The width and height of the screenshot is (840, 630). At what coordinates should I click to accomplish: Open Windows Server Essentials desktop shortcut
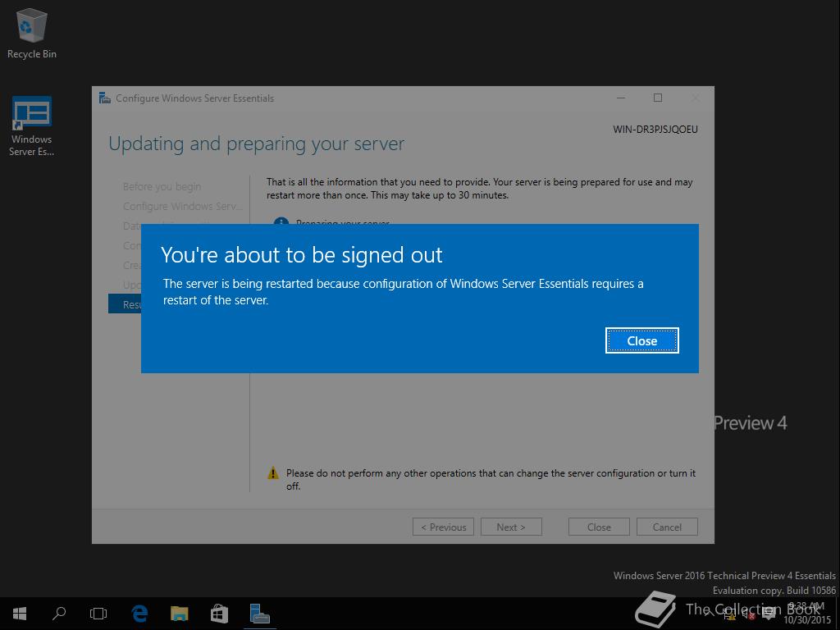[32, 126]
